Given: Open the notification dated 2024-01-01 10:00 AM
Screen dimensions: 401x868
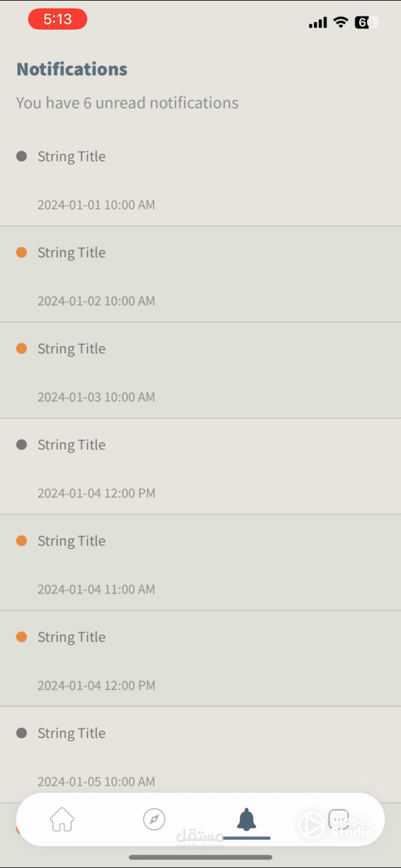Looking at the screenshot, I should (200, 180).
